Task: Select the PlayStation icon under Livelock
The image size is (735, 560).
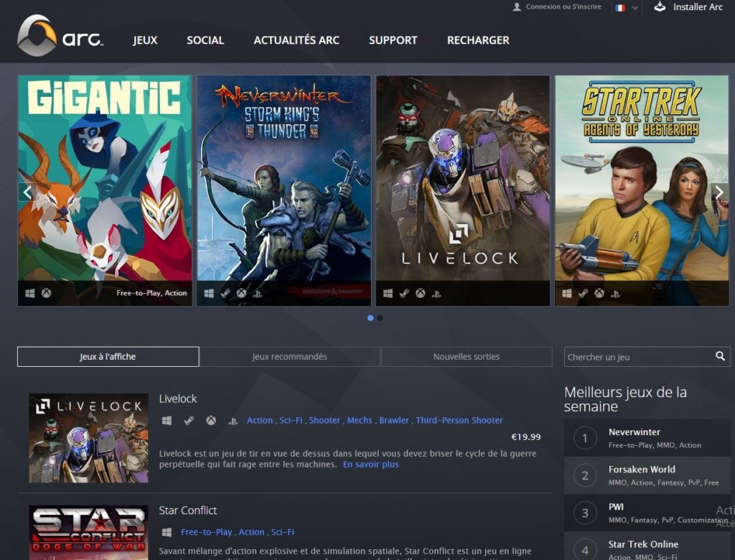Action: pyautogui.click(x=233, y=420)
